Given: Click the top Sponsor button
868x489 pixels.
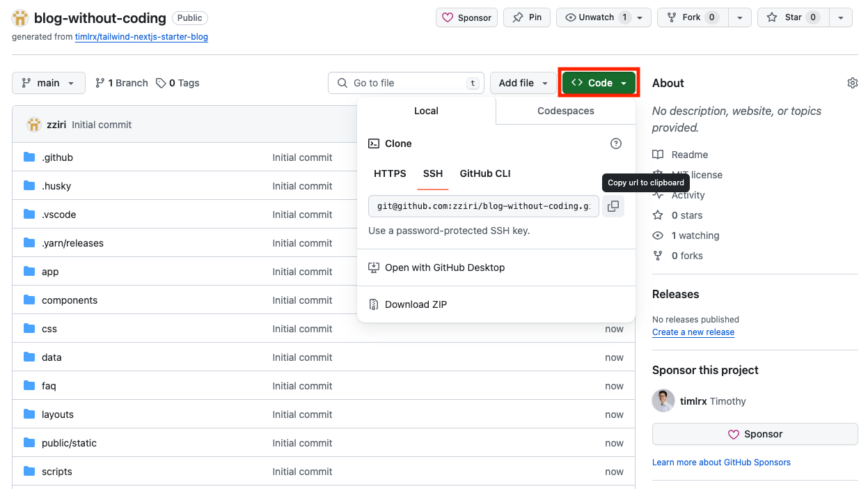Looking at the screenshot, I should 466,17.
